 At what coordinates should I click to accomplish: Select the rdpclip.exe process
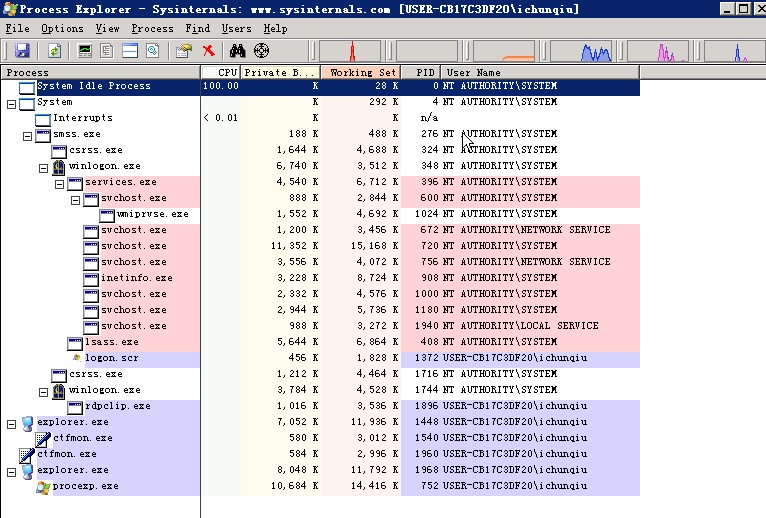[x=320, y=406]
